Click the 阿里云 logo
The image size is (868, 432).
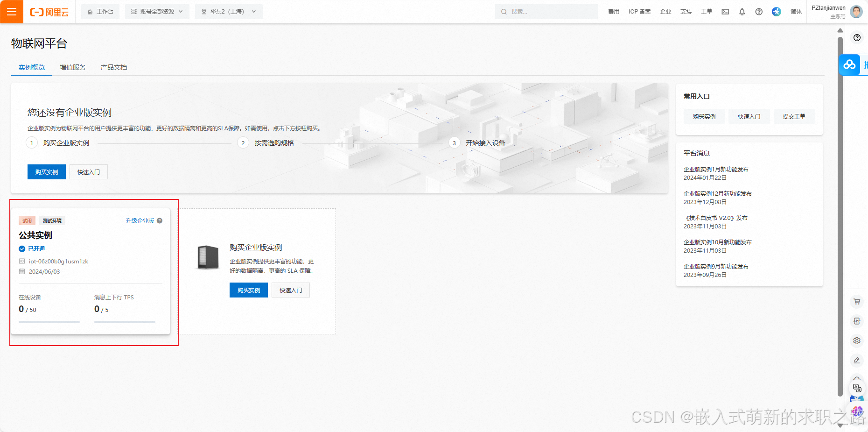(x=49, y=12)
